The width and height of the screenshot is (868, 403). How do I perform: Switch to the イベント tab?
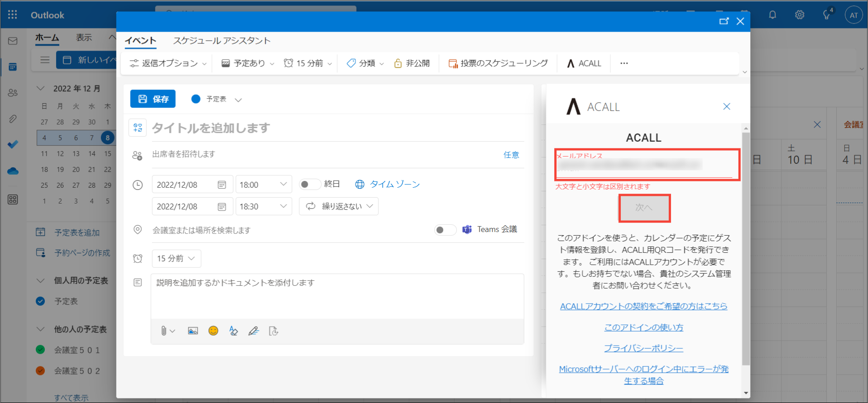point(140,41)
